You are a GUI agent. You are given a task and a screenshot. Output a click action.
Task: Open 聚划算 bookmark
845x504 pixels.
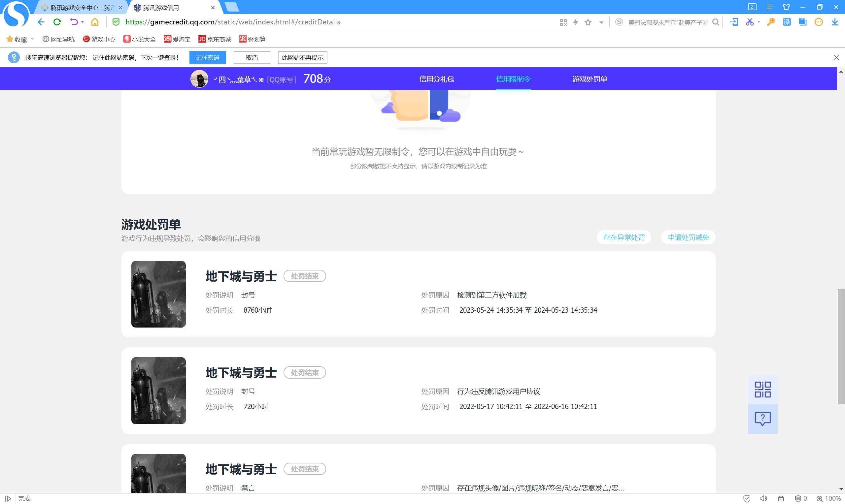coord(252,39)
